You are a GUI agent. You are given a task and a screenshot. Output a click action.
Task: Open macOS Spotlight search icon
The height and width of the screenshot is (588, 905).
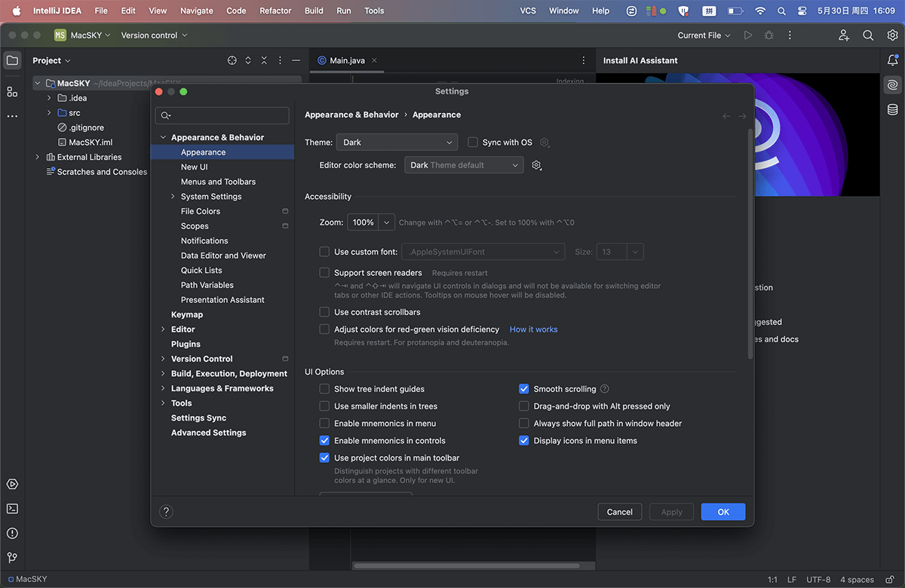(781, 11)
